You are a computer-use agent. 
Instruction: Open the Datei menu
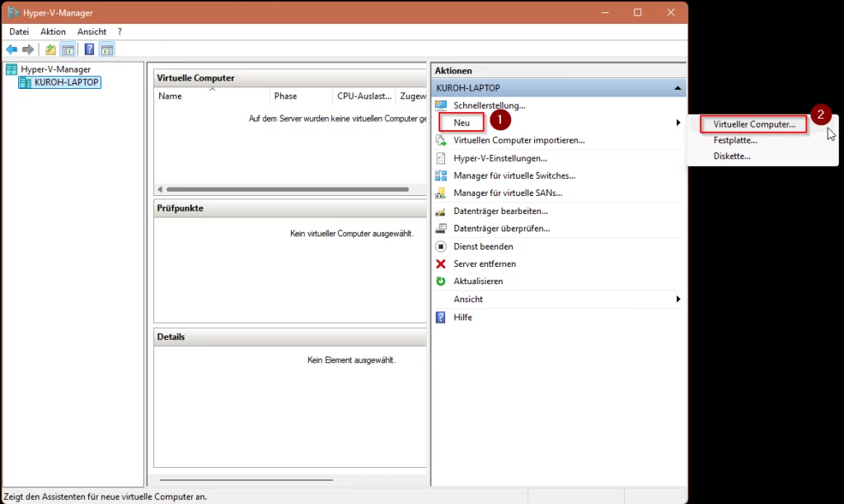pos(19,31)
